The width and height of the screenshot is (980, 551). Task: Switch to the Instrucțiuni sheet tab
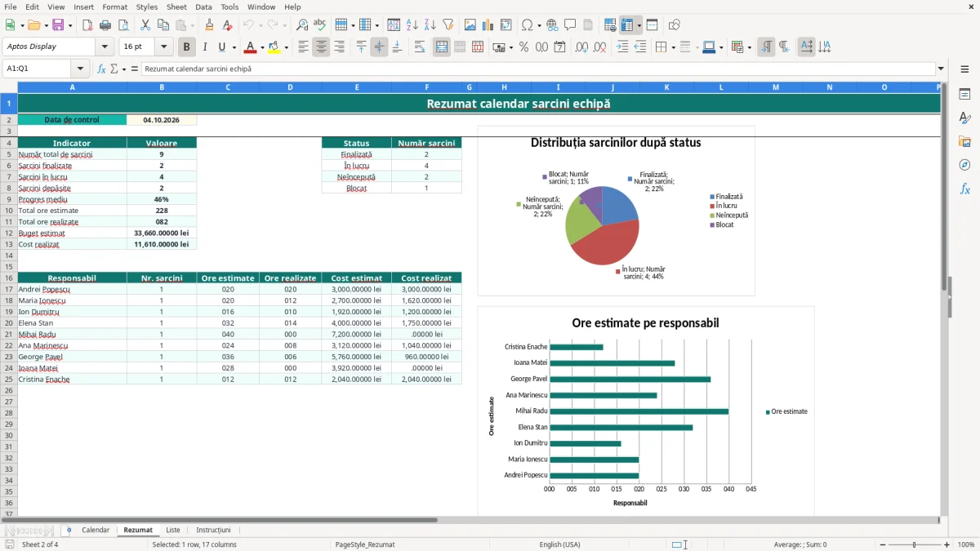click(x=213, y=531)
